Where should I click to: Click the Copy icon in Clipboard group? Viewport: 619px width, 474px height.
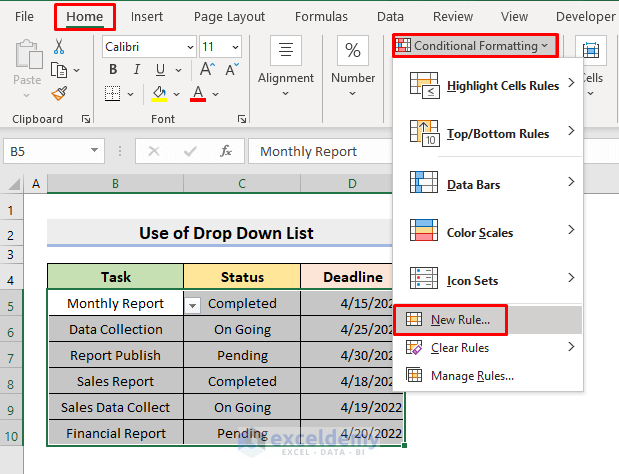click(x=58, y=69)
